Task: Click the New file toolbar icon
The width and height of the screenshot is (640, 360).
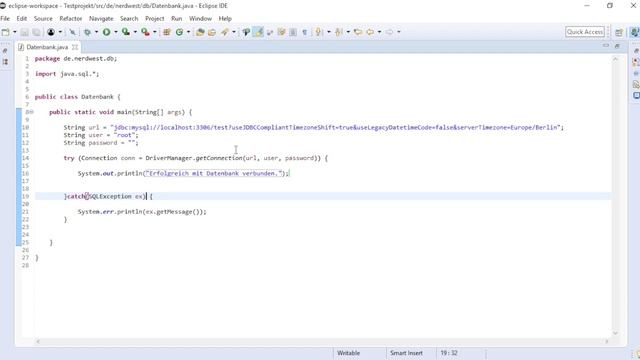Action: click(x=6, y=32)
